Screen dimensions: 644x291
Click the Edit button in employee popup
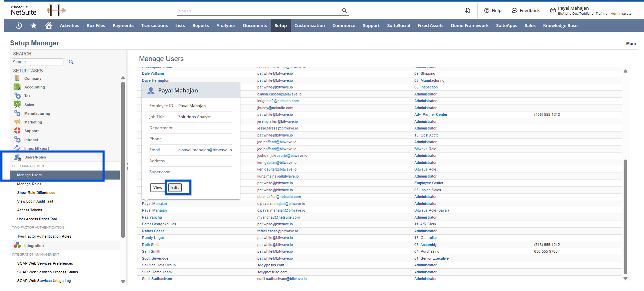tap(175, 188)
